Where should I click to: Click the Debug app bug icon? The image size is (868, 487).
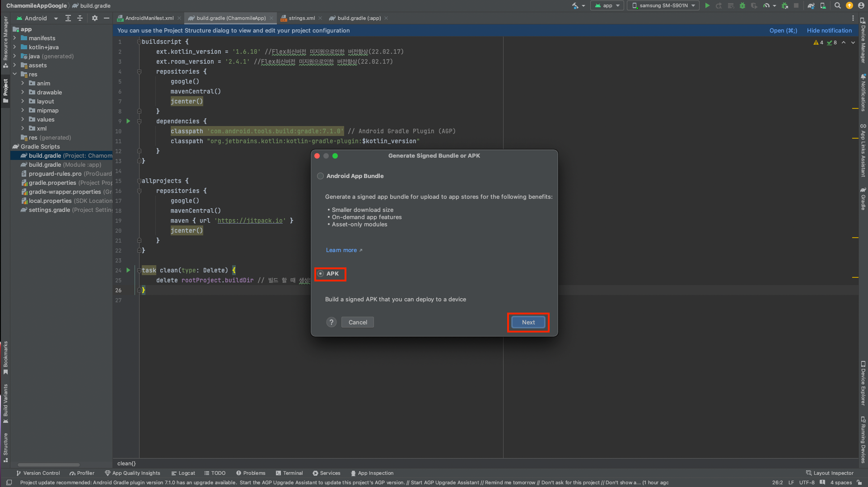(x=742, y=5)
